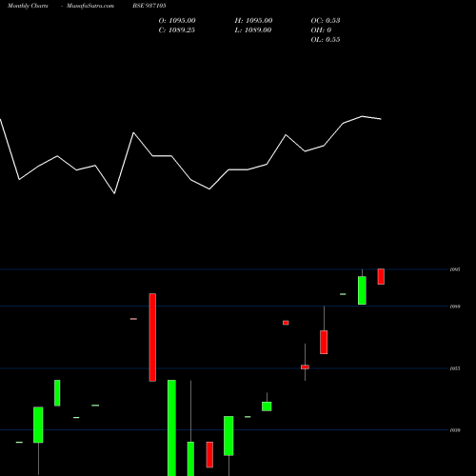Image resolution: width=476 pixels, height=476 pixels.
Task: Click the 'OL: 0.55' reading
Action: point(326,40)
